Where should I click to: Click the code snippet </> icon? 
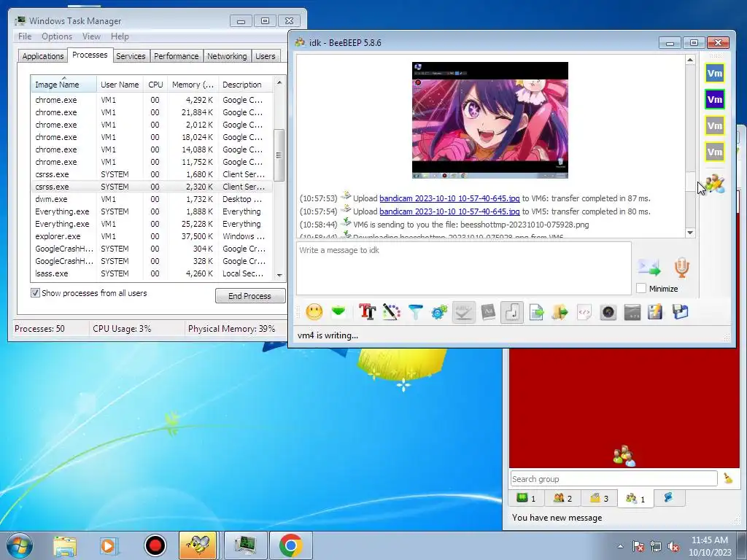584,312
